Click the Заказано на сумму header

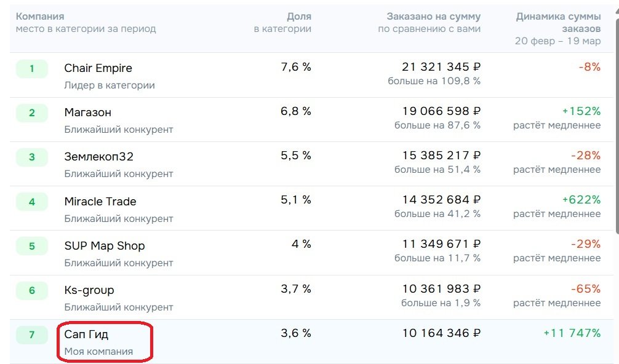point(433,17)
